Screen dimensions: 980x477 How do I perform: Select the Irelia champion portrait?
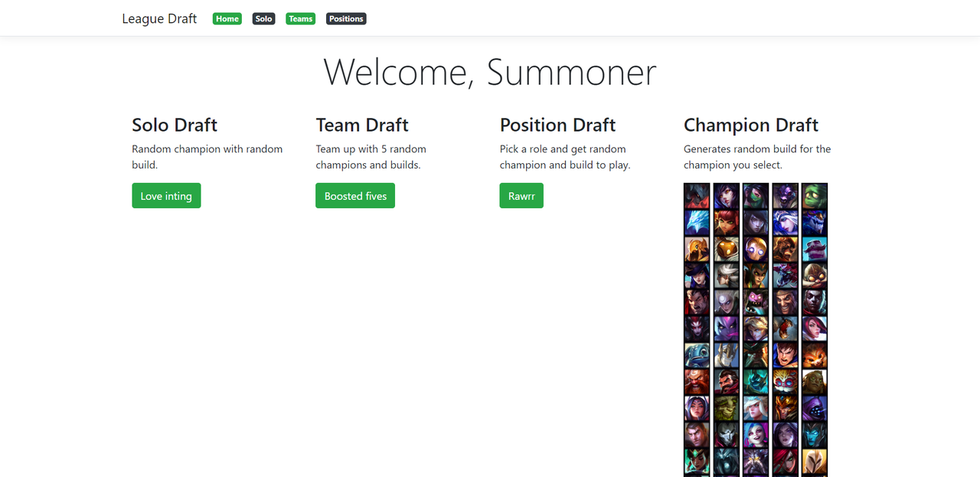[x=697, y=407]
